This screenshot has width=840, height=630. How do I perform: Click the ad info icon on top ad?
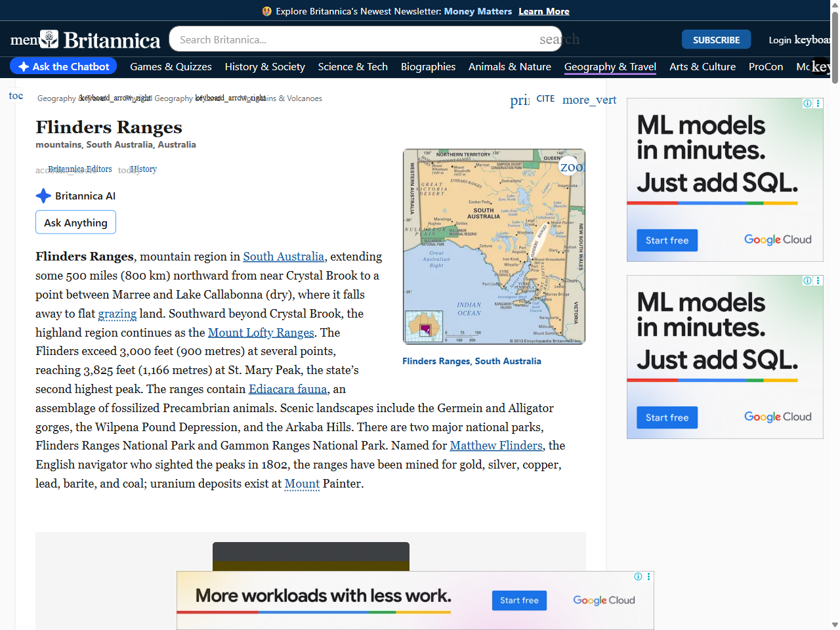[808, 104]
